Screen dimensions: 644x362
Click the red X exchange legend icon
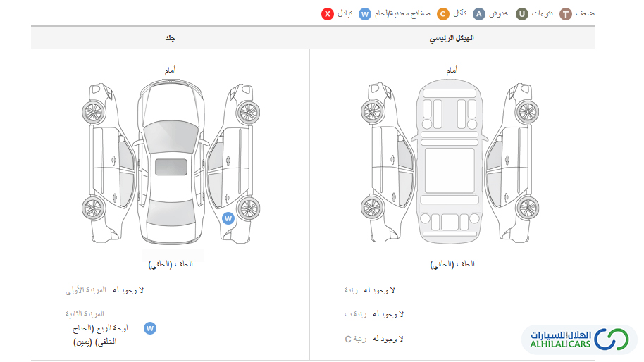328,14
